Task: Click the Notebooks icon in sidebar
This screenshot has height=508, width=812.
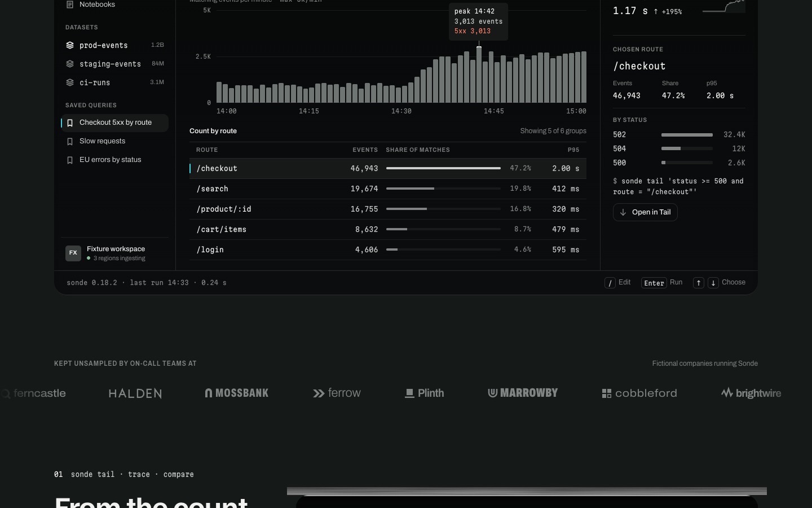Action: coord(70,5)
